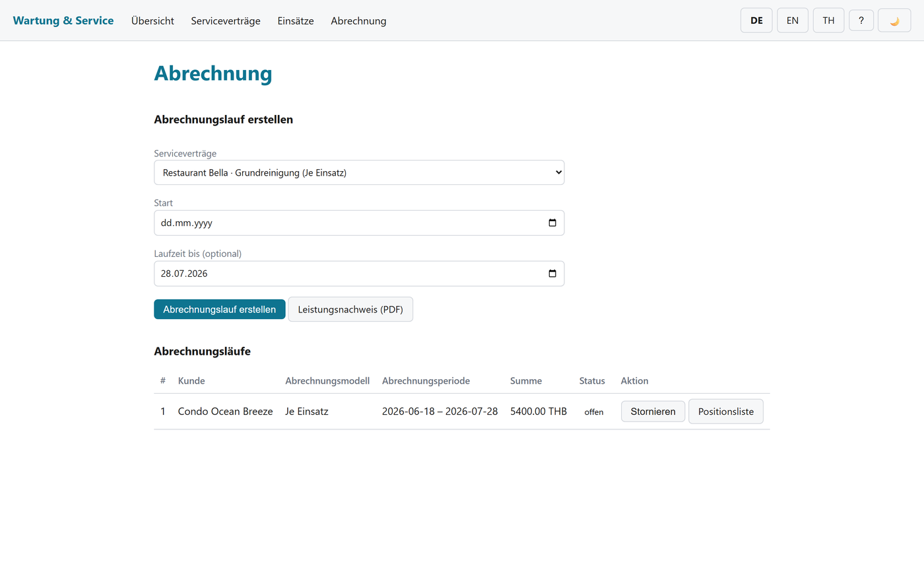
Task: Click the Laufzeit bis (optional) label
Action: tap(198, 254)
